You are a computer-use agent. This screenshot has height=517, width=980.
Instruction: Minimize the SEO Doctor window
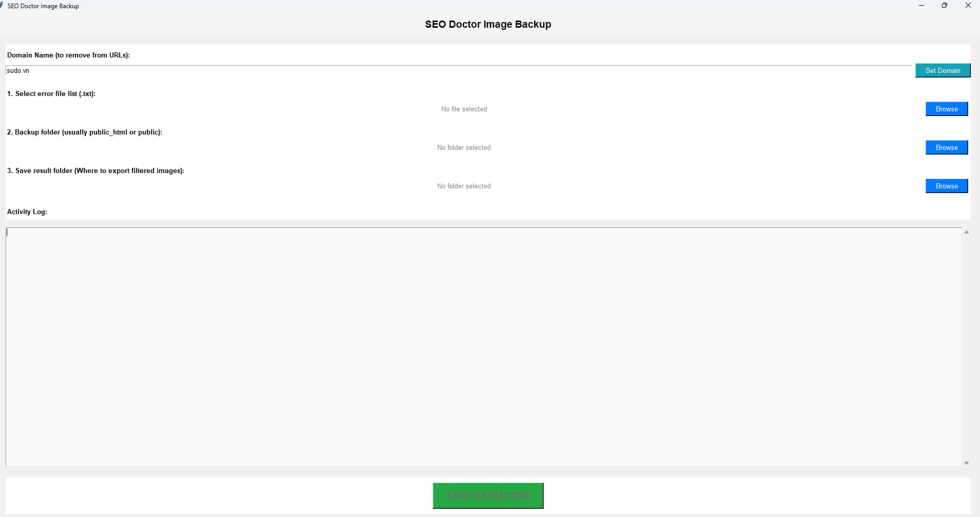(x=921, y=6)
